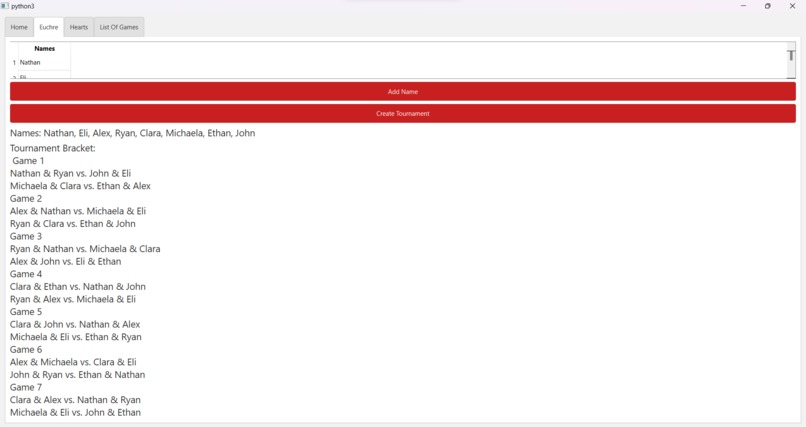Switch to the Home tab
Image resolution: width=806 pixels, height=427 pixels.
[x=19, y=27]
